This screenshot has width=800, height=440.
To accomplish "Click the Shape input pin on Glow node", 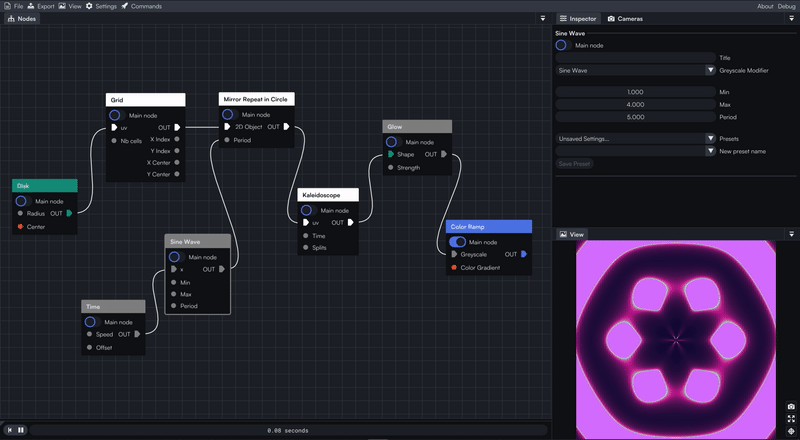I will click(x=391, y=154).
